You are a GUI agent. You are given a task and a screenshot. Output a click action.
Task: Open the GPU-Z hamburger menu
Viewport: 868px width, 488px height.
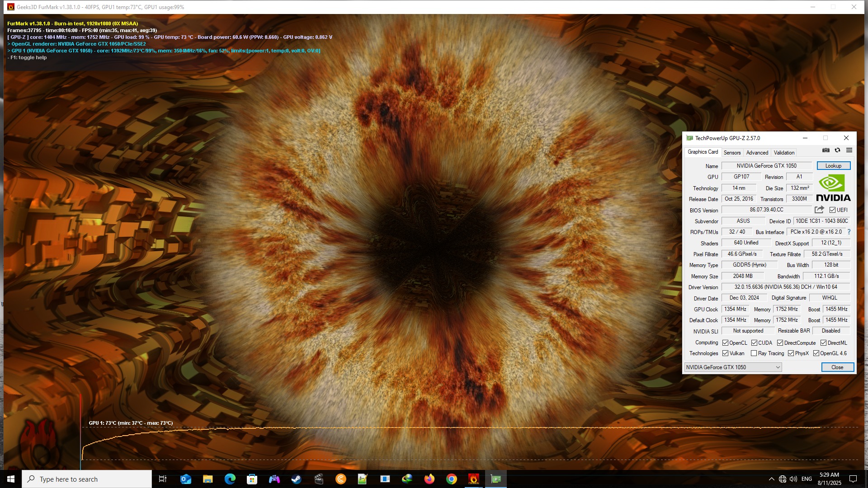tap(849, 150)
